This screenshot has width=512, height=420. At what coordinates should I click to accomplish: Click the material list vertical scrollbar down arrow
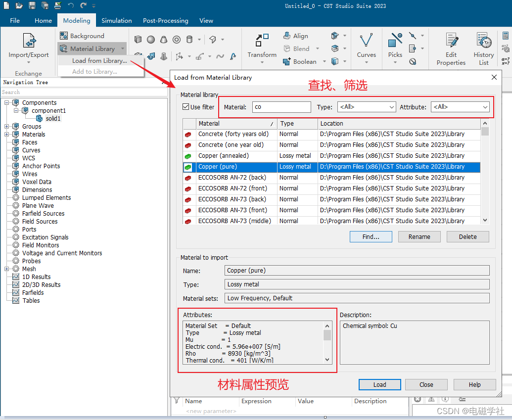[485, 221]
